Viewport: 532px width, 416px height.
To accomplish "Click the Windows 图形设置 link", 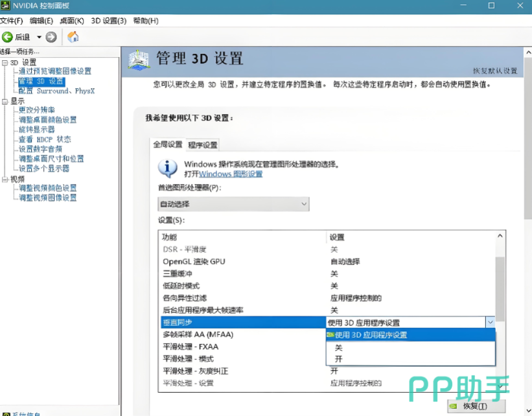I will [231, 174].
